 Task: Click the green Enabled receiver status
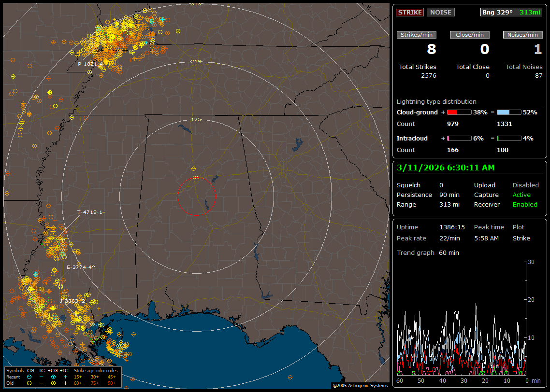[525, 204]
